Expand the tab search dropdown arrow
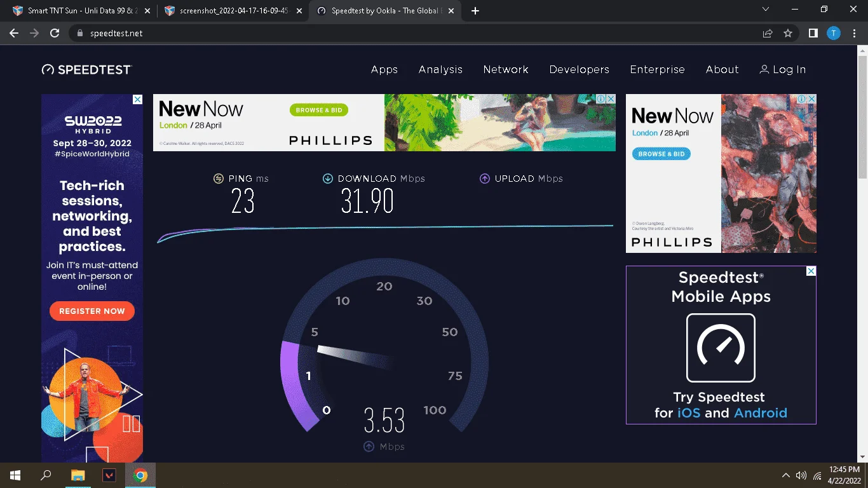The height and width of the screenshot is (488, 868). (x=766, y=9)
